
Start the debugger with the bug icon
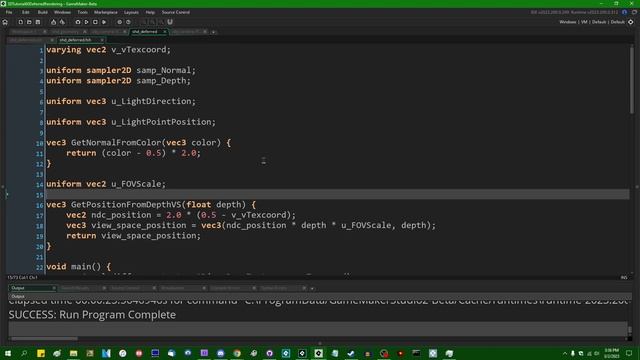78,22
